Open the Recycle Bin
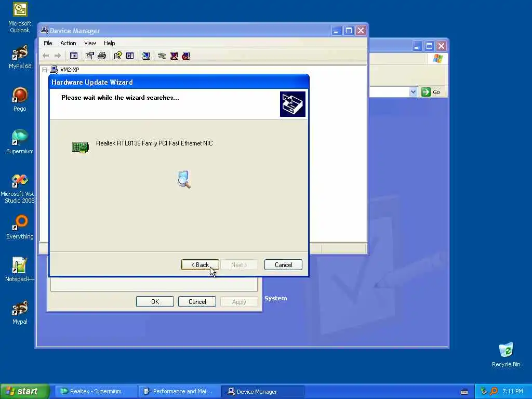Image resolution: width=532 pixels, height=399 pixels. pyautogui.click(x=506, y=355)
